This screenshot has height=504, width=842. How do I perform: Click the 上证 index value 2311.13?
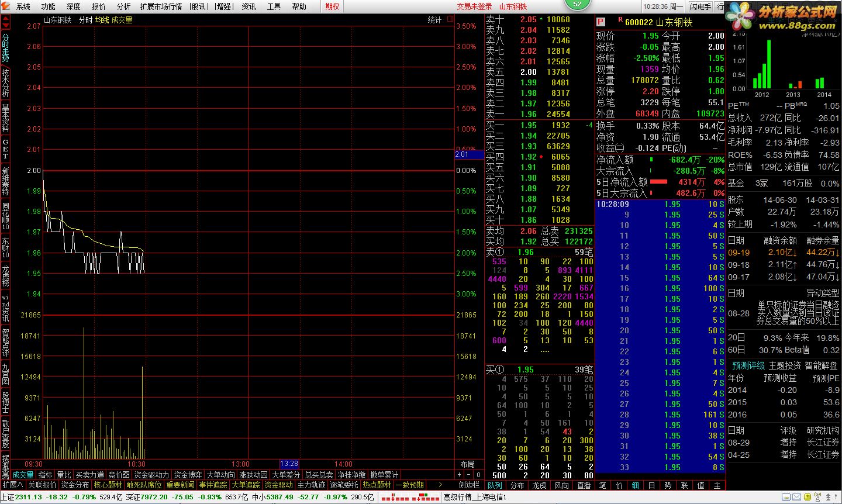point(28,497)
